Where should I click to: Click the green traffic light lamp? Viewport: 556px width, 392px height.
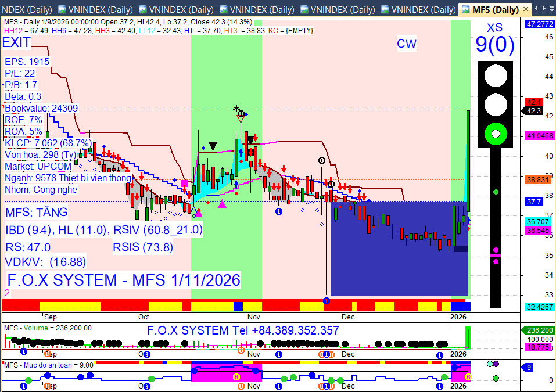tap(496, 134)
